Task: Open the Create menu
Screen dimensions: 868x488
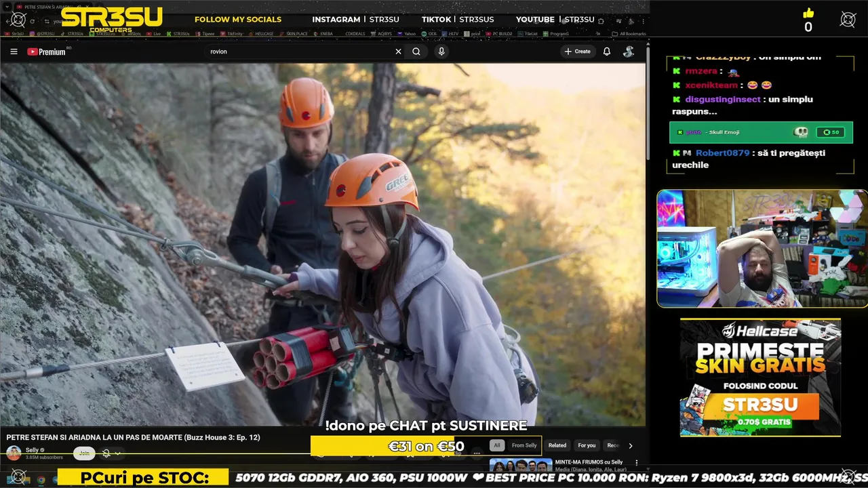Action: click(x=577, y=52)
